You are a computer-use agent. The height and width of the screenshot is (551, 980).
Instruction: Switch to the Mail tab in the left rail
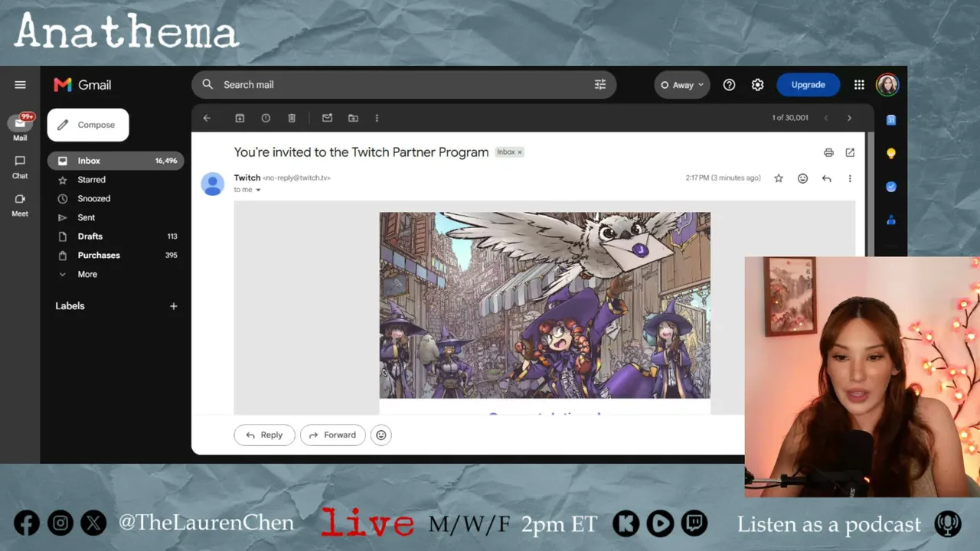(20, 128)
